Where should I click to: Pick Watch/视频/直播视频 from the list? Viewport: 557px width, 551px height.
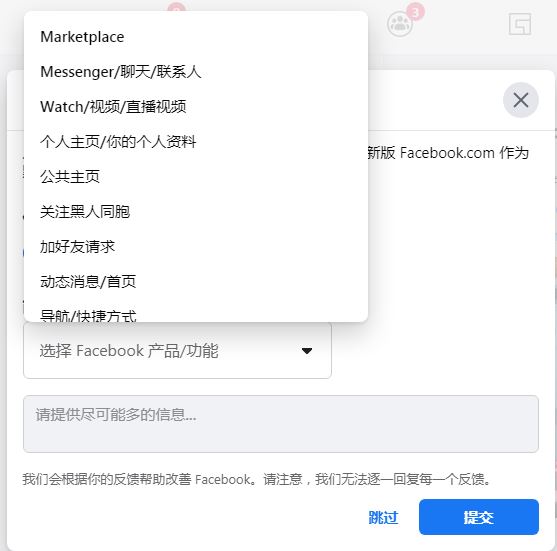196,107
